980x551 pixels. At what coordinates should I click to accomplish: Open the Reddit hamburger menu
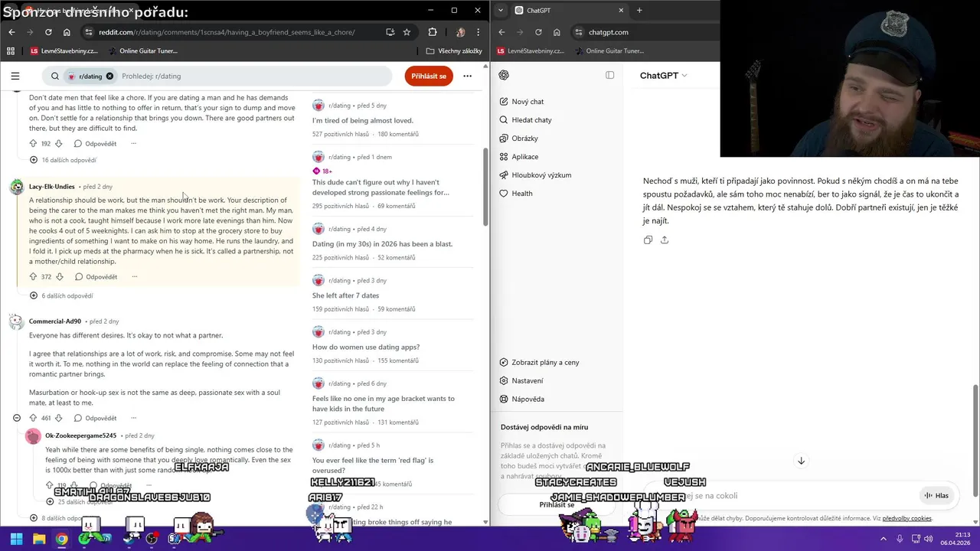pos(15,76)
